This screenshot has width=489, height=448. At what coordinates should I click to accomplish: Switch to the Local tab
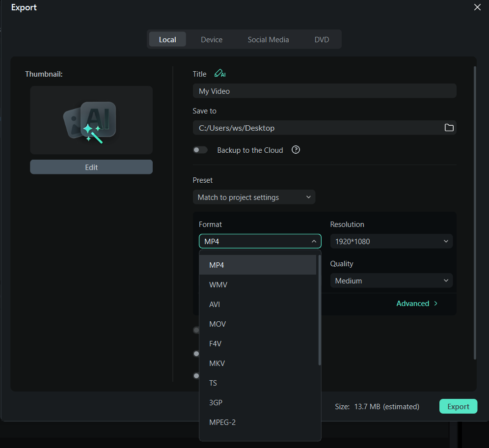pyautogui.click(x=167, y=40)
